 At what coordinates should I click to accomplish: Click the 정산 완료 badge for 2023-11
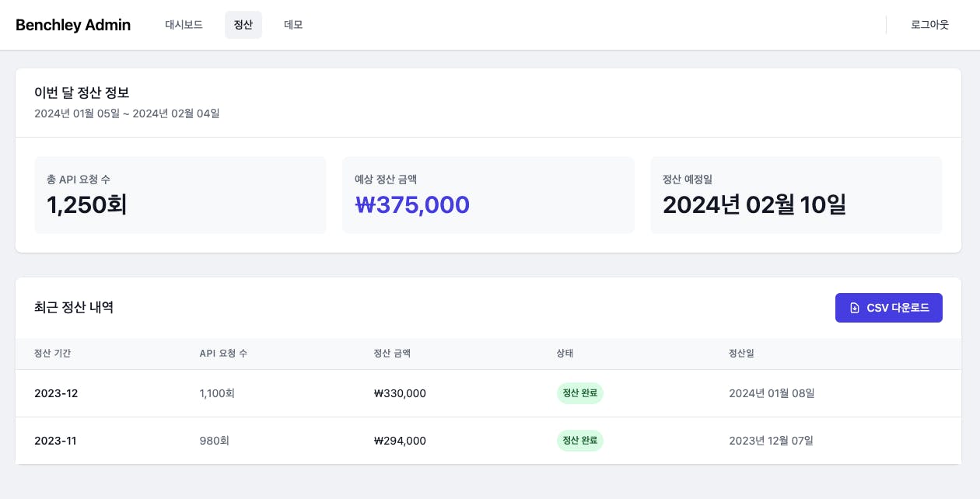click(580, 441)
